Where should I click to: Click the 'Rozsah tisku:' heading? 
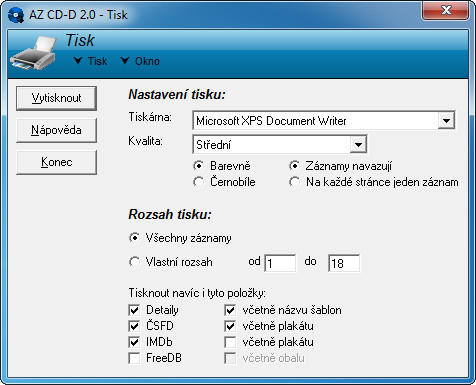coord(170,214)
